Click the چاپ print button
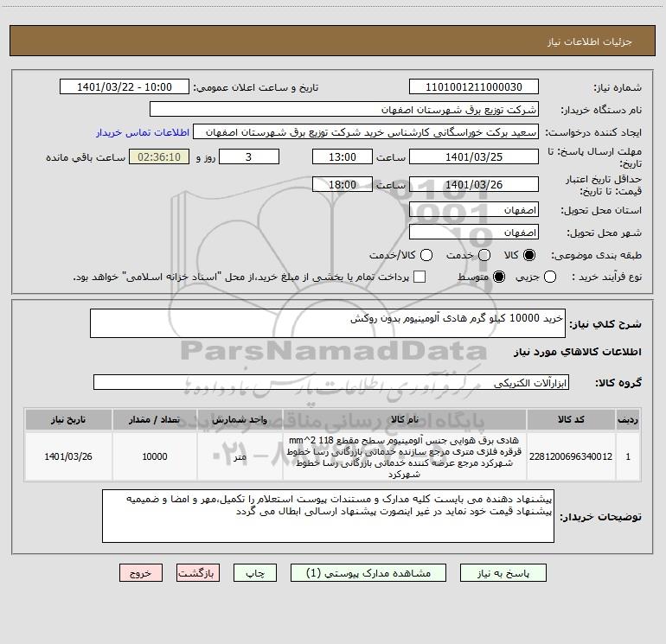The image size is (666, 644). tap(255, 573)
